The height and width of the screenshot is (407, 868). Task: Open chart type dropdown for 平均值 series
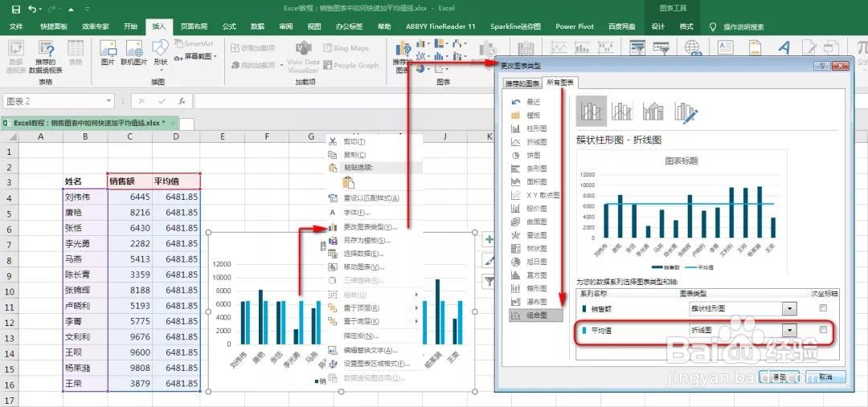[x=789, y=330]
